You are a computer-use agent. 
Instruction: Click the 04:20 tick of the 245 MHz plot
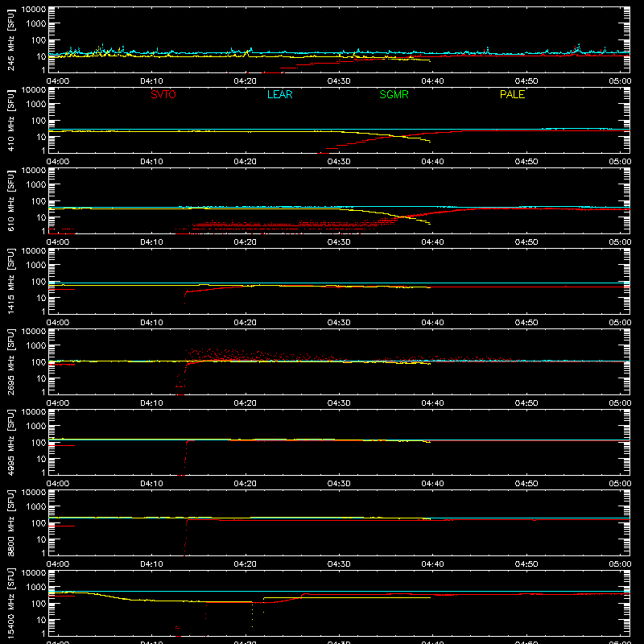coord(246,81)
